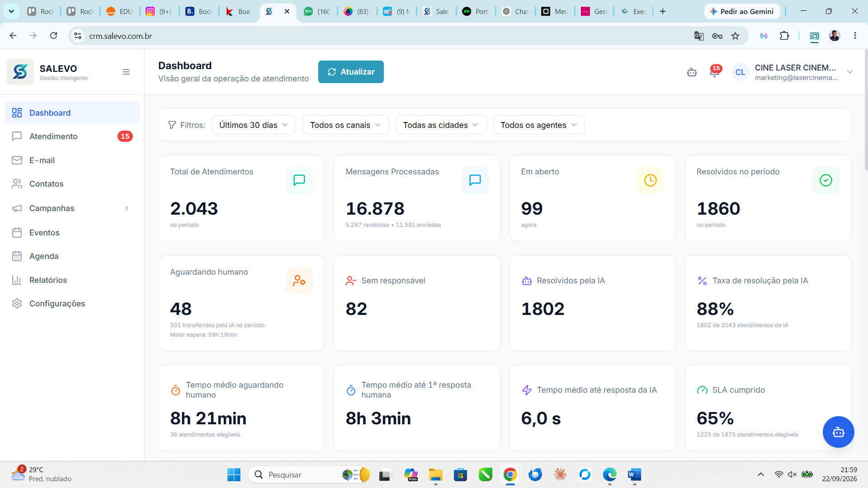Open the Todos os agentes dropdown
Viewport: 868px width, 488px height.
(539, 125)
